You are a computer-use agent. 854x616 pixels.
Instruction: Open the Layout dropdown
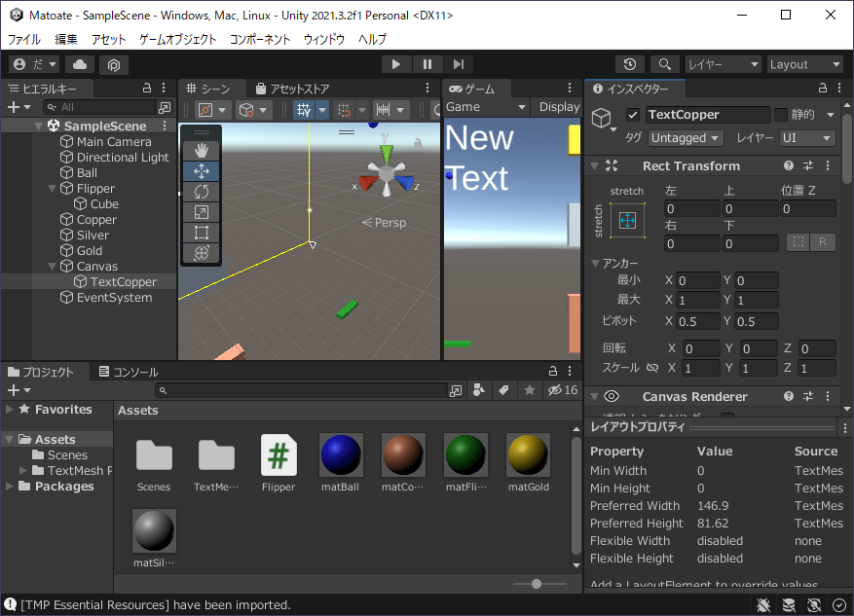[804, 64]
